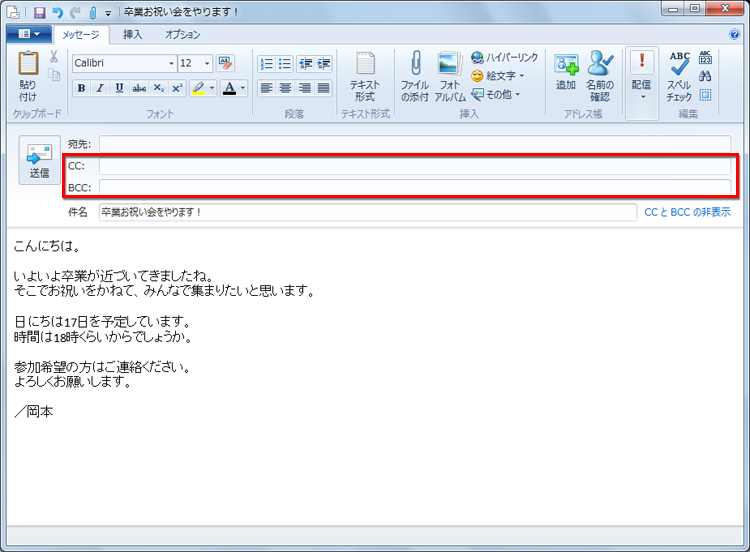
Task: Click the numbered list icon
Action: click(266, 64)
